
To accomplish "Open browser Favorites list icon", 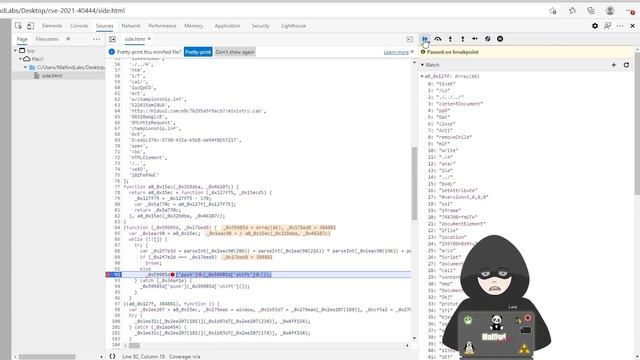I will pos(572,11).
